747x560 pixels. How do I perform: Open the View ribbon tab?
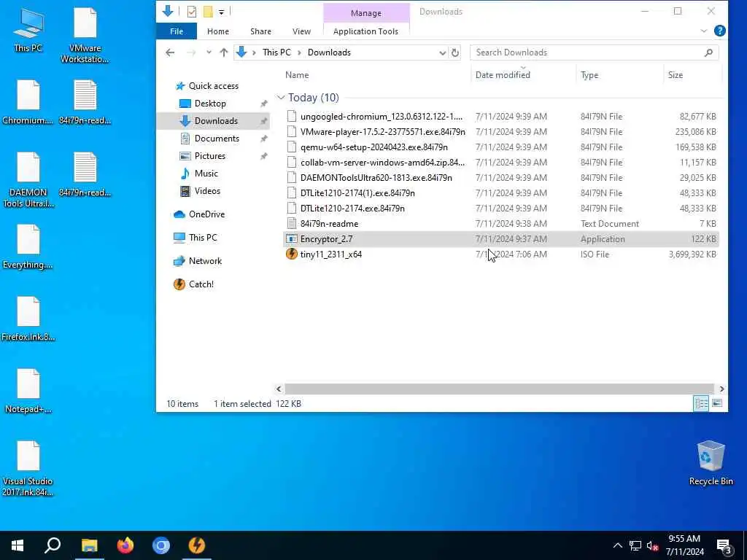tap(301, 31)
